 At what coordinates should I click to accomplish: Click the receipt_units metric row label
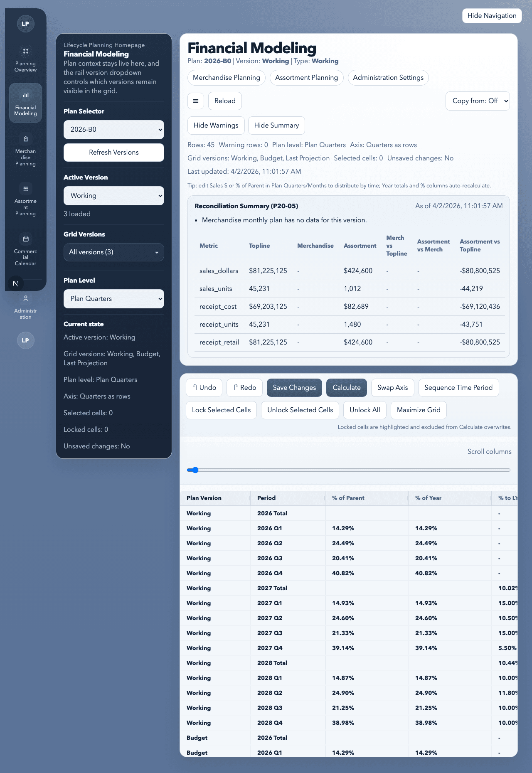click(219, 325)
